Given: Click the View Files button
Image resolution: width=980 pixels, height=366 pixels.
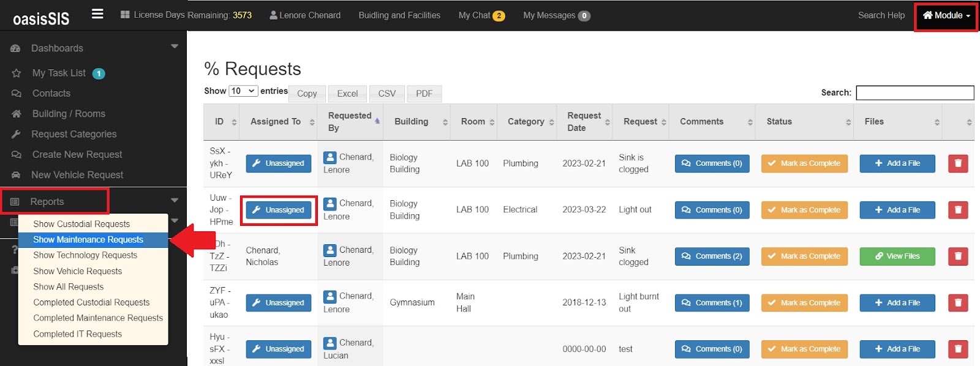Looking at the screenshot, I should click(x=897, y=256).
